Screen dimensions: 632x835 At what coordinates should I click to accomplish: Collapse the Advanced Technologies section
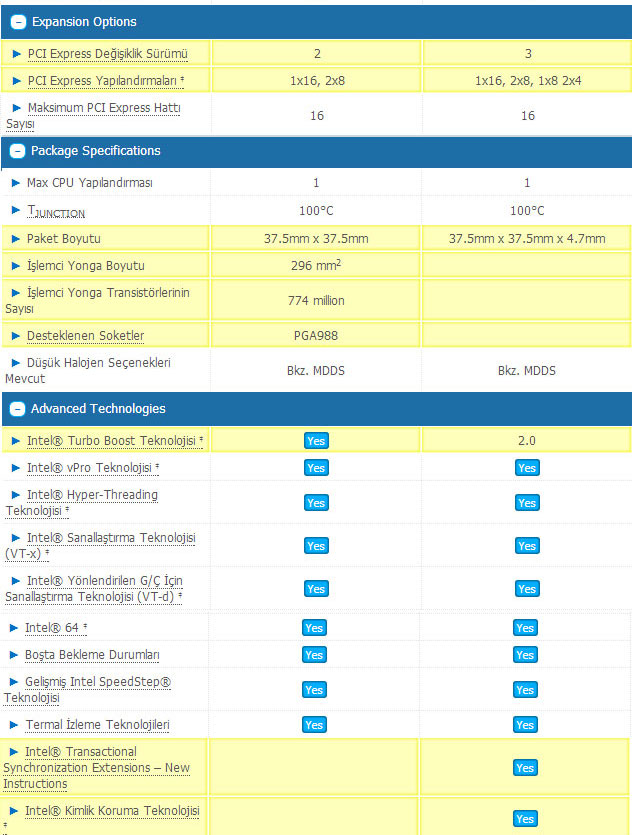(x=18, y=409)
